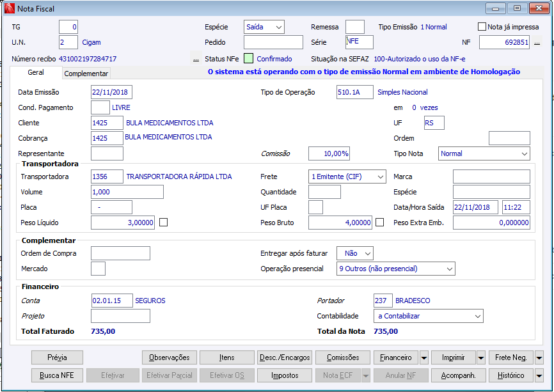Click the Cliente code field
Screen dimensions: 554x392
(107, 123)
